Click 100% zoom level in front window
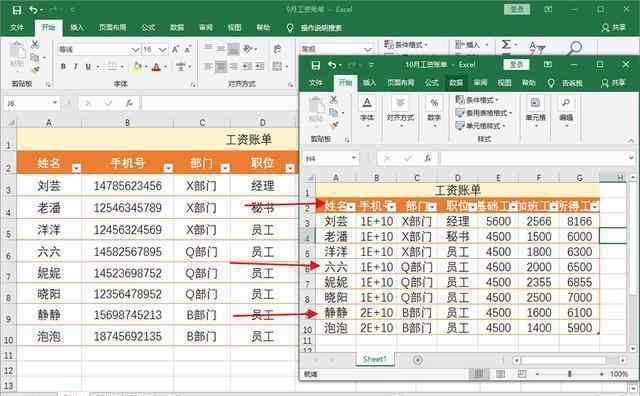640x396 pixels. point(619,374)
